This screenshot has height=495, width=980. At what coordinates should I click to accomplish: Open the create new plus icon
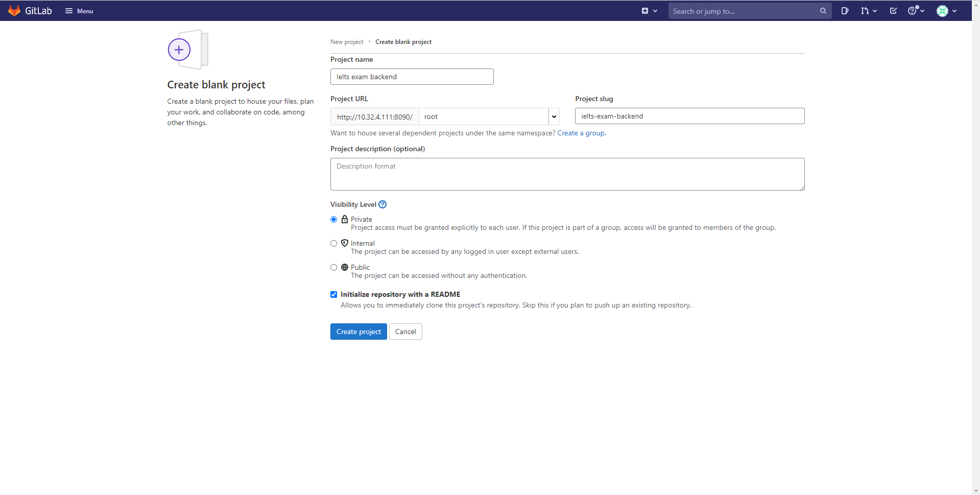[645, 11]
